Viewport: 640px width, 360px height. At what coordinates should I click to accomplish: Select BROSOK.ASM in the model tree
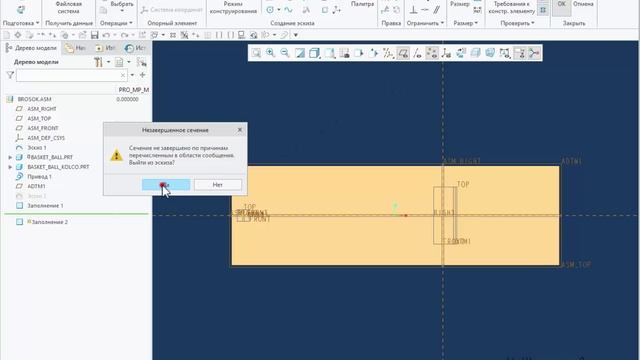[34, 99]
